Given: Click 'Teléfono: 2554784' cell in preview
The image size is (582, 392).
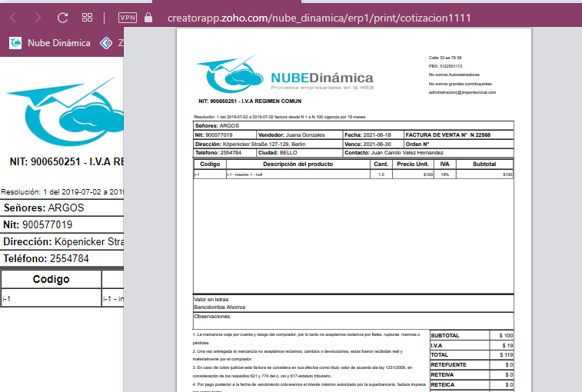Looking at the screenshot, I should pos(224,152).
